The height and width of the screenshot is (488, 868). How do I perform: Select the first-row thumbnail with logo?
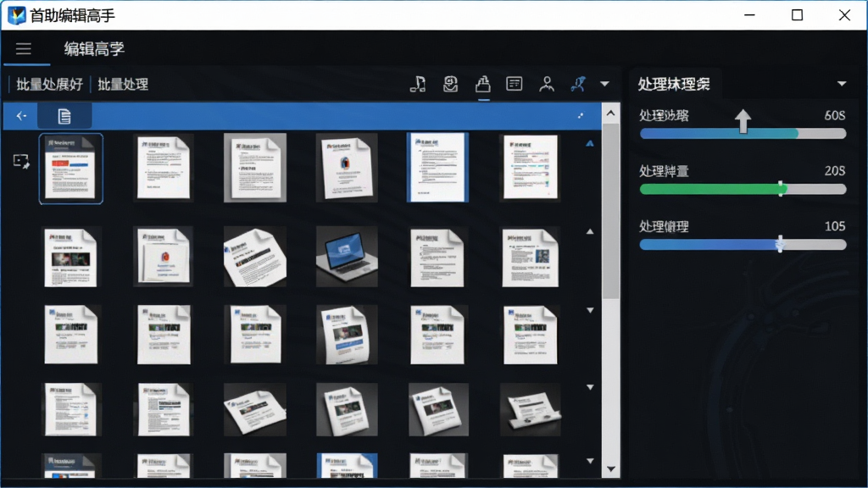(347, 168)
